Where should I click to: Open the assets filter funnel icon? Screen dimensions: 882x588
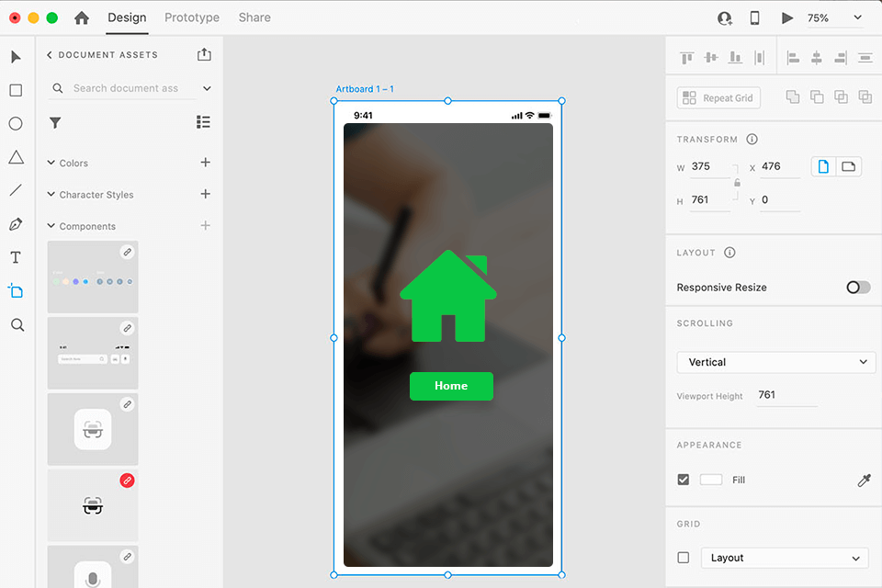point(55,123)
